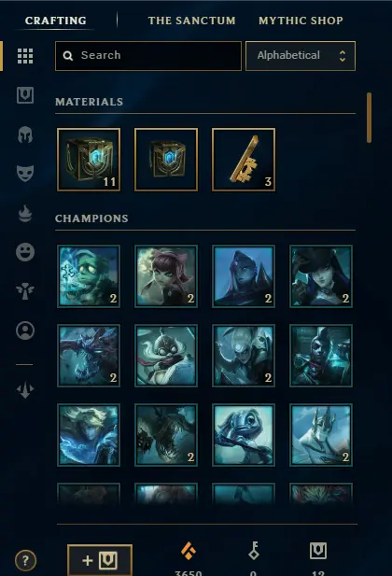Open the help question mark button
This screenshot has width=392, height=576.
[x=25, y=560]
